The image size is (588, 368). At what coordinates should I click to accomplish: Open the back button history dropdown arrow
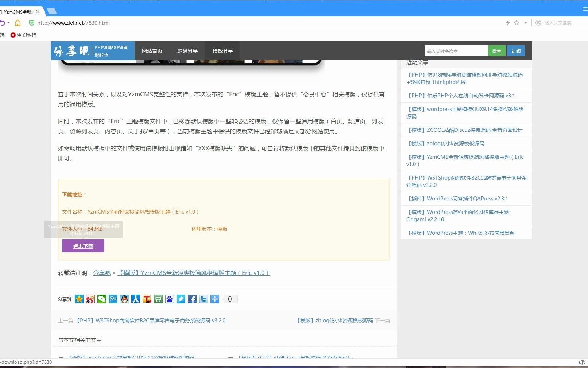pos(8,23)
